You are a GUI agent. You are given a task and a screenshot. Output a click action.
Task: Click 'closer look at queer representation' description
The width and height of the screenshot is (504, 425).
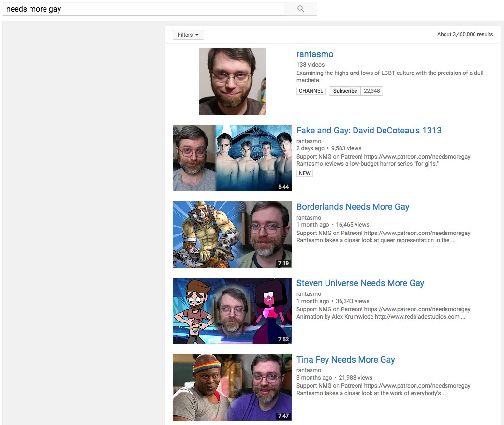tap(376, 240)
